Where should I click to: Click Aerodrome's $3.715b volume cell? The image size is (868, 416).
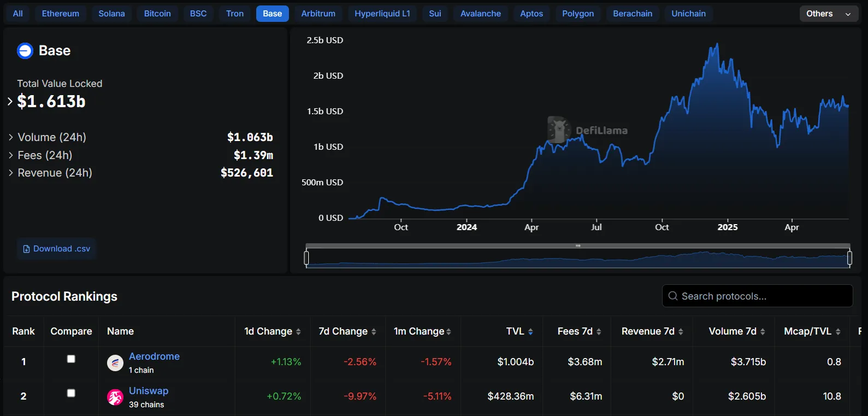[748, 362]
